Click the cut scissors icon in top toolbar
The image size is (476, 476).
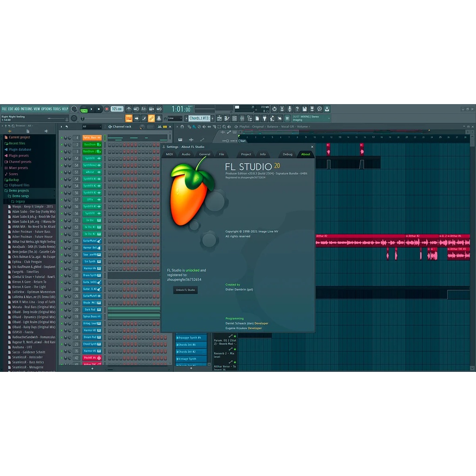coord(282,109)
